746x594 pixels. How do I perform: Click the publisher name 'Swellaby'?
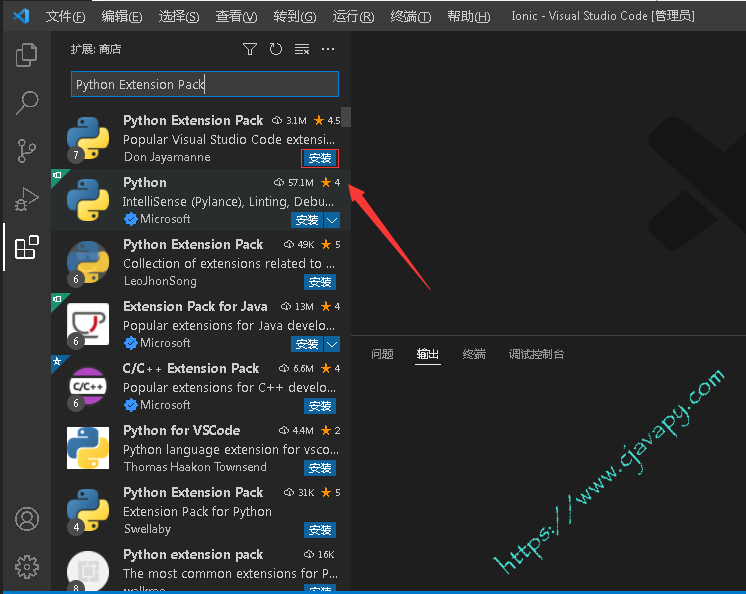[147, 529]
